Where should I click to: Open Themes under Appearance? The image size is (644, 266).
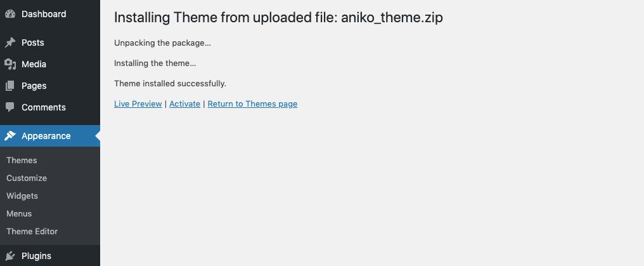point(22,161)
